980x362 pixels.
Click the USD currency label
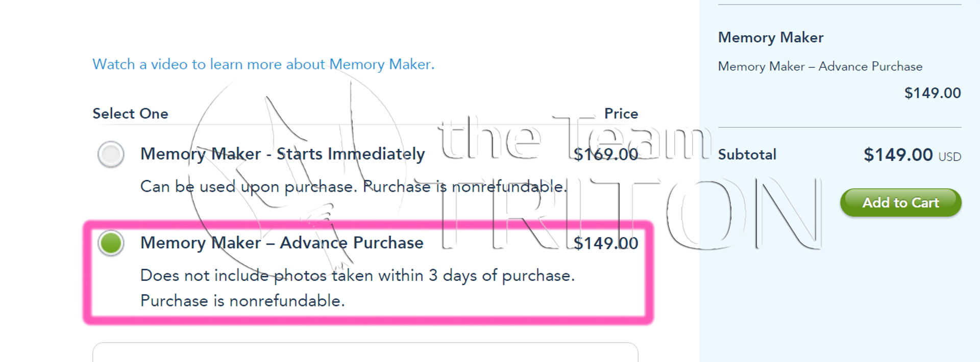[949, 157]
